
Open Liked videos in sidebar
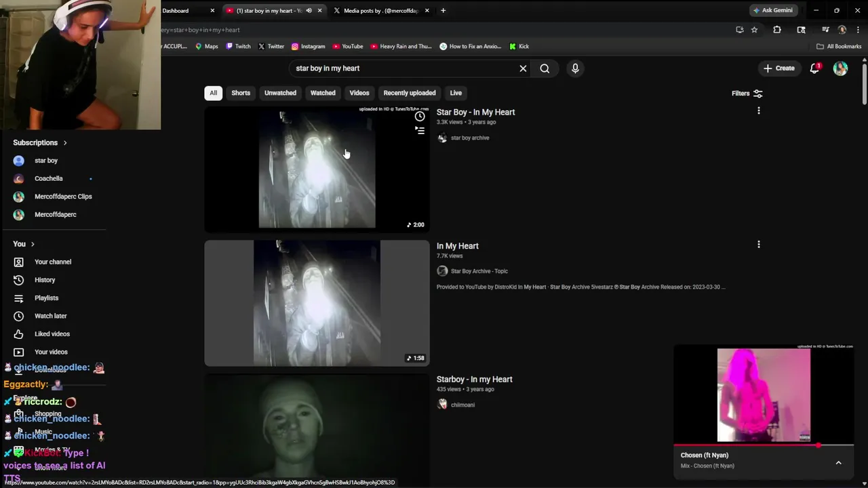[52, 334]
